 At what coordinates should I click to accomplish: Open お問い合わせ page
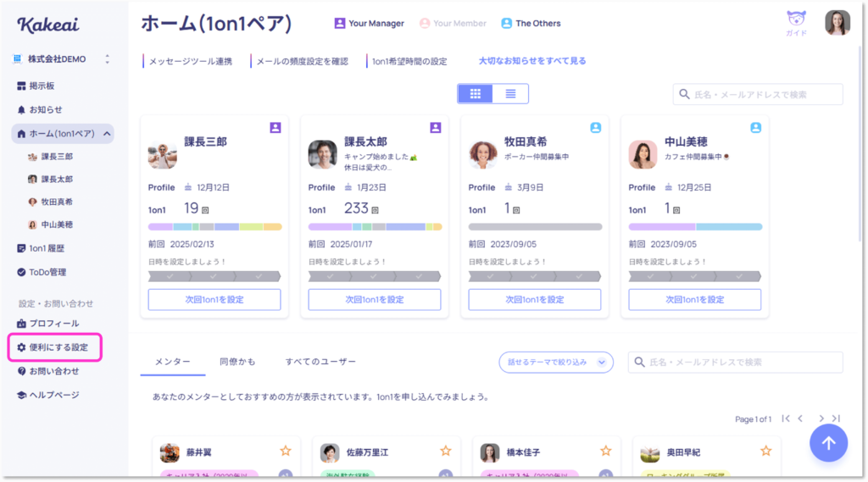48,371
